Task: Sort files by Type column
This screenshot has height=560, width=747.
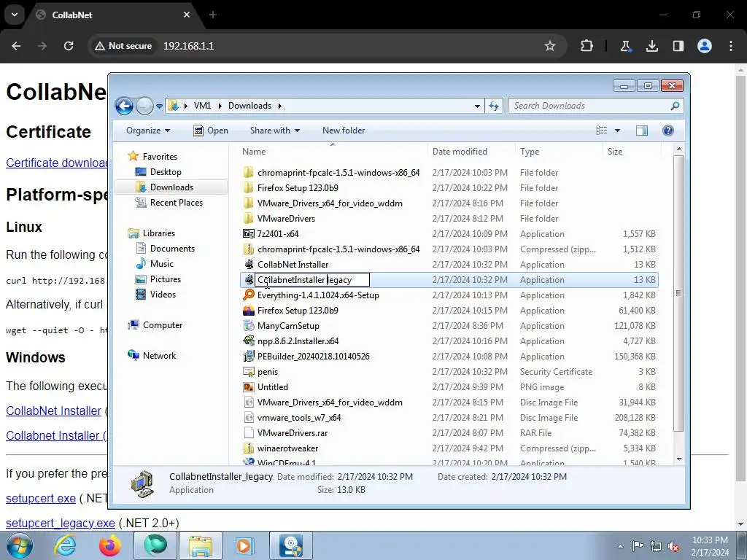Action: [x=530, y=152]
